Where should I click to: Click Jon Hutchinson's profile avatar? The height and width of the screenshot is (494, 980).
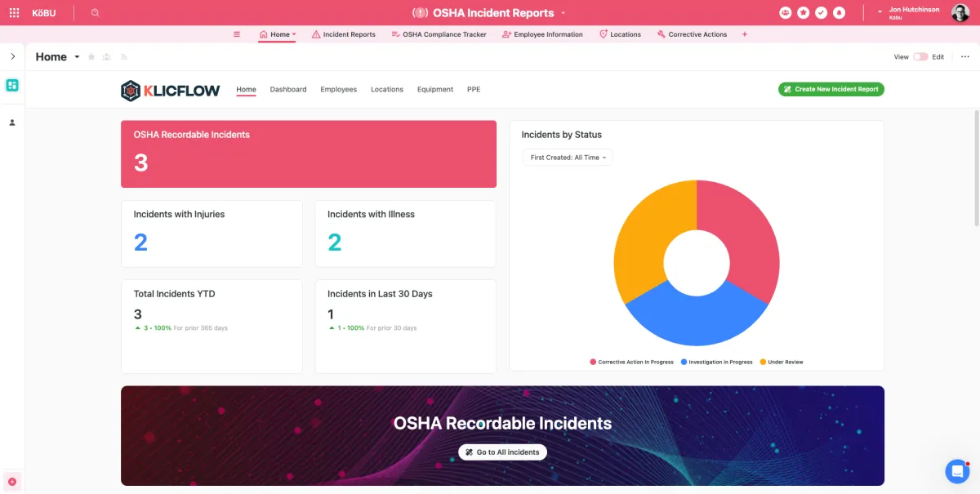coord(960,13)
